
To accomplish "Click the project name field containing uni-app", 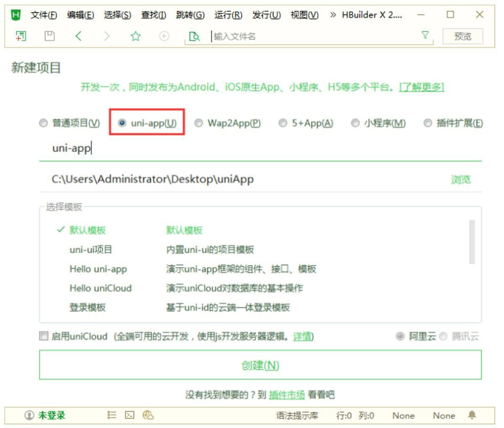I will (260, 148).
